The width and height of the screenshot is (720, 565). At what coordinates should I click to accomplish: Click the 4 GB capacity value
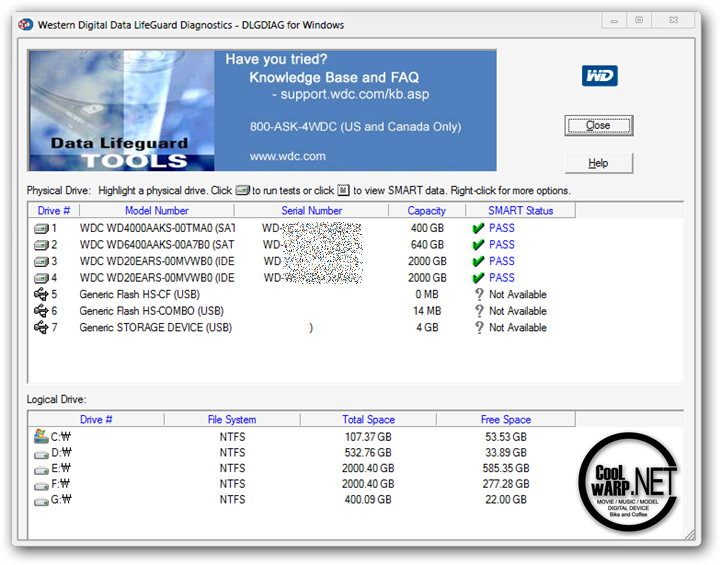tap(427, 328)
